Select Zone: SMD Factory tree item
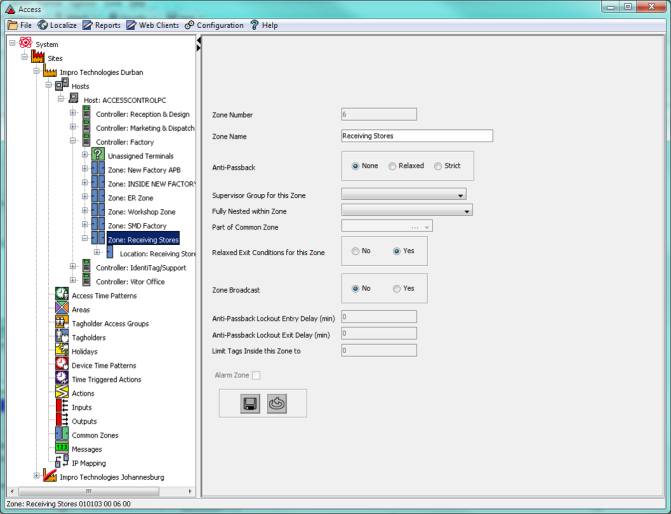This screenshot has width=671, height=514. point(137,226)
